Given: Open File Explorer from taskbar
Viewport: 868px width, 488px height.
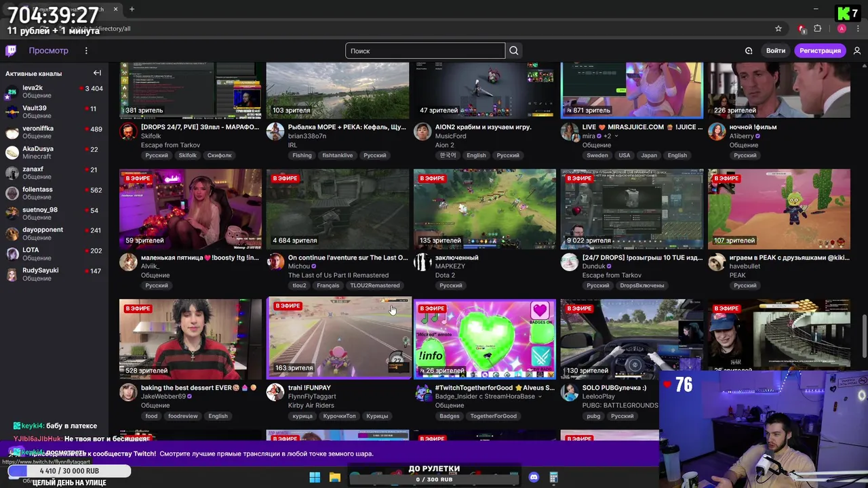Looking at the screenshot, I should [334, 478].
